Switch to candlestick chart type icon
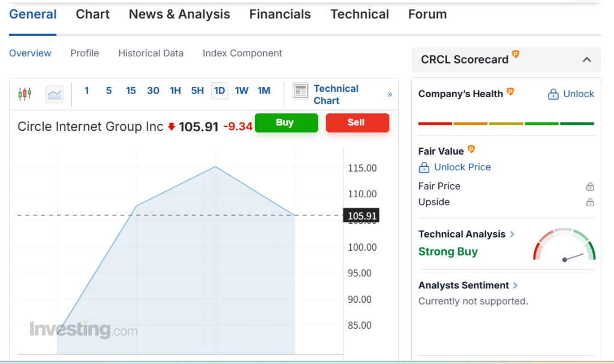Image resolution: width=614 pixels, height=364 pixels. pos(25,94)
